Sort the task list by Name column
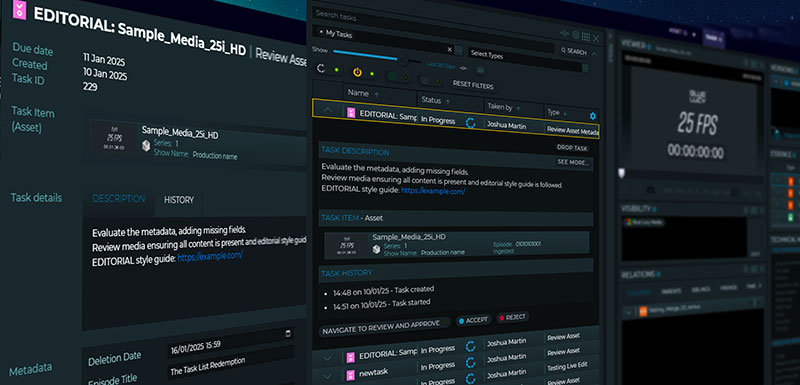This screenshot has width=800, height=385. [x=363, y=93]
